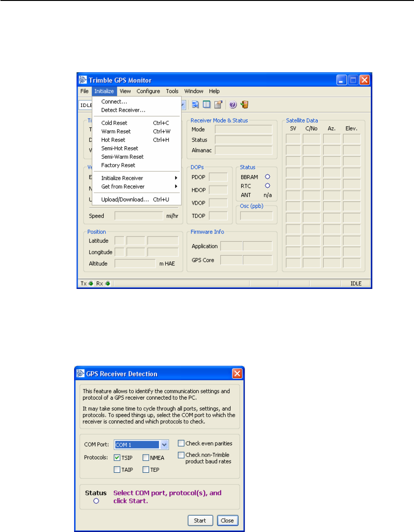Viewport: 414px width, 532px height.
Task: Select Semi-Warm Reset menu entry
Action: (137, 157)
